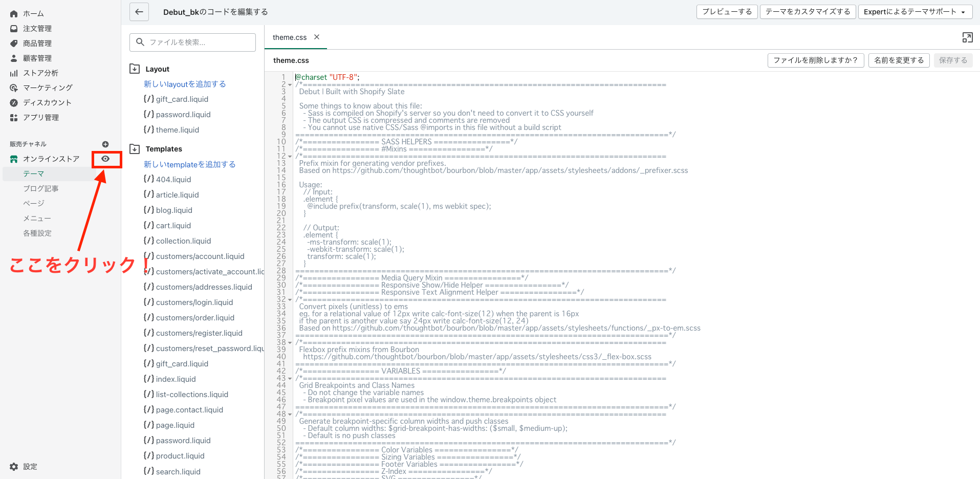This screenshot has height=479, width=980.
Task: Collapse the Templates folder section
Action: click(135, 149)
